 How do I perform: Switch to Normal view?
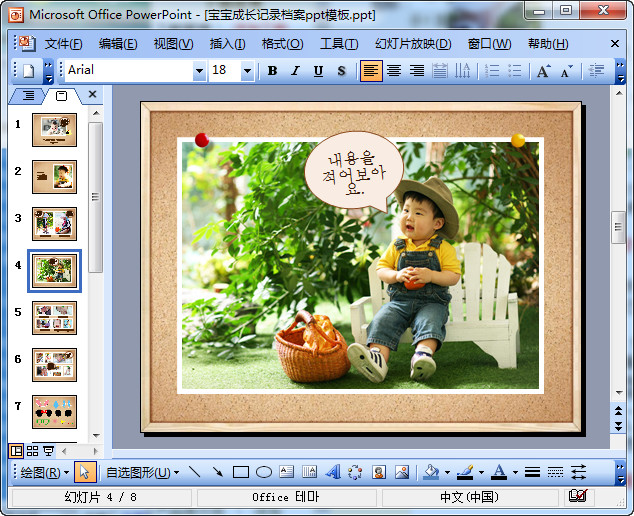click(16, 451)
